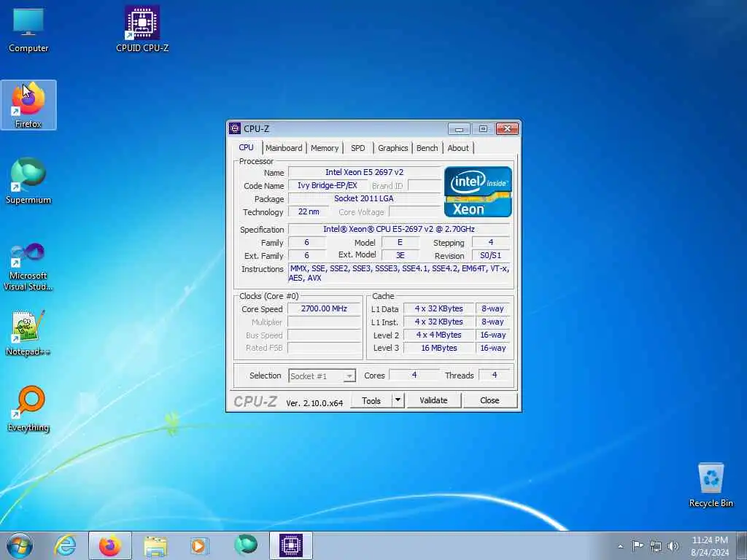
Task: Switch to the Memory tab
Action: coord(325,148)
